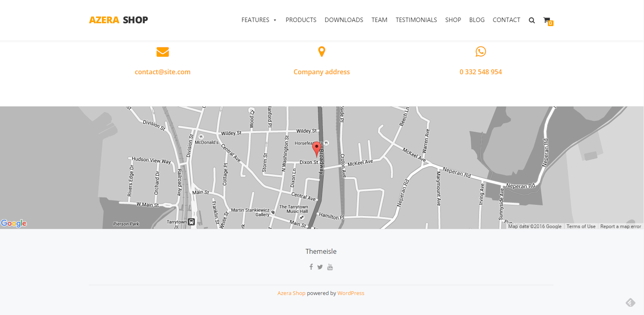The height and width of the screenshot is (315, 644).
Task: Click the WhatsApp phone icon
Action: tap(481, 51)
